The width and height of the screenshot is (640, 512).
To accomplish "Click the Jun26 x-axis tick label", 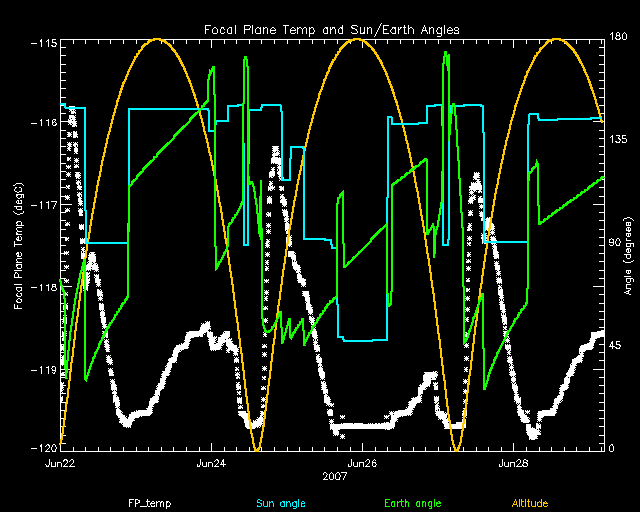I will [x=361, y=464].
